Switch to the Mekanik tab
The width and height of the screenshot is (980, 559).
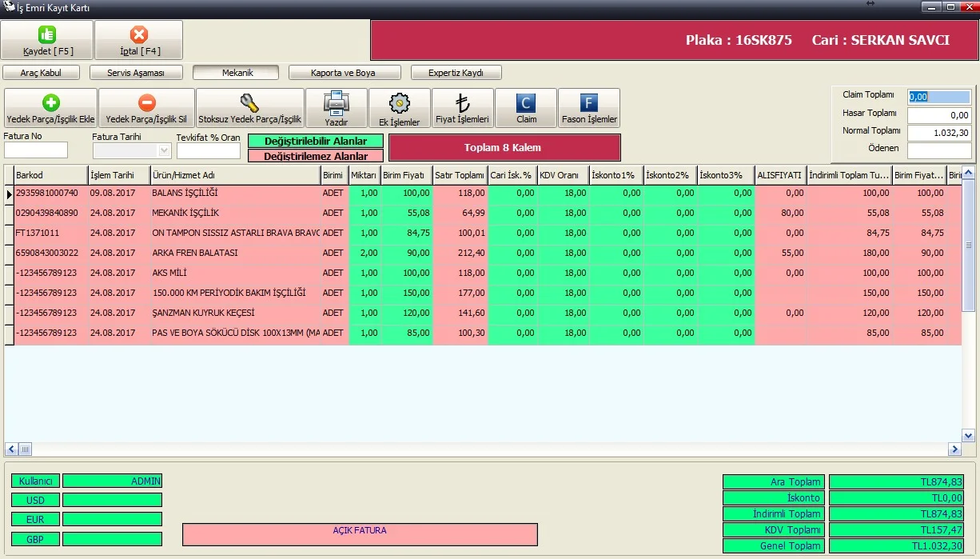(237, 73)
